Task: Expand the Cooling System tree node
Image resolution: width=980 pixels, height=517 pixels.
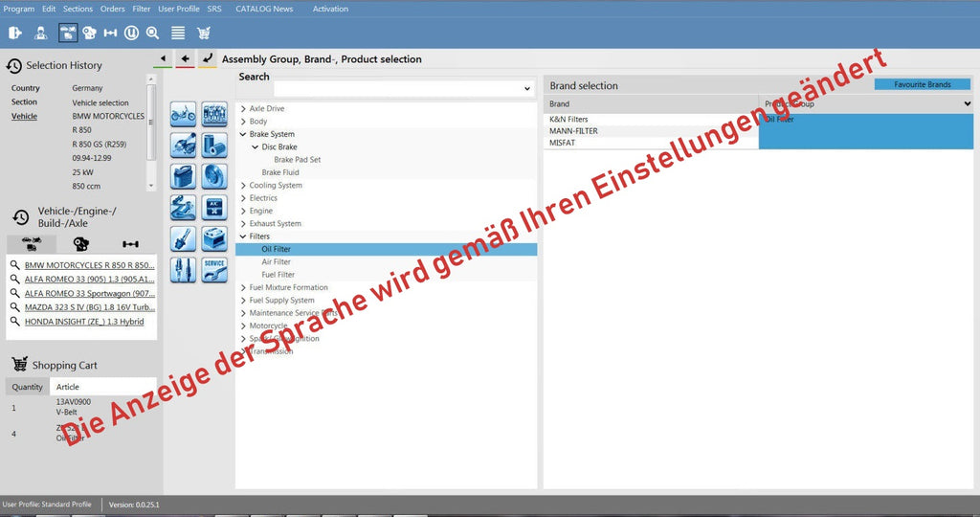Action: [x=243, y=186]
